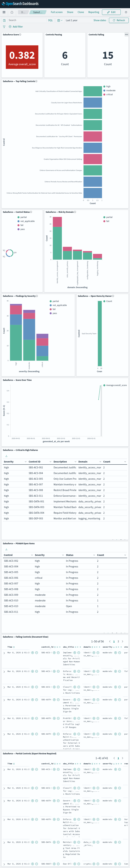Open the Controls Failing panel options menu

click(127, 35)
